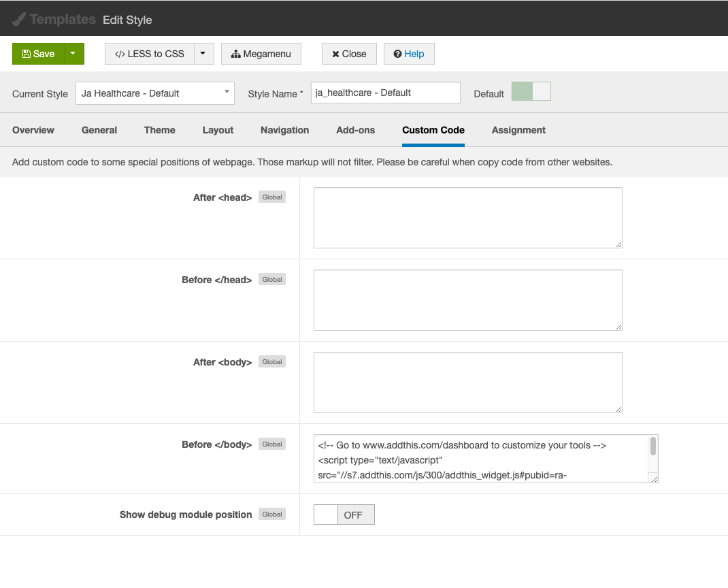Expand the LESS to CSS dropdown arrow
Image resolution: width=728 pixels, height=588 pixels.
point(203,54)
